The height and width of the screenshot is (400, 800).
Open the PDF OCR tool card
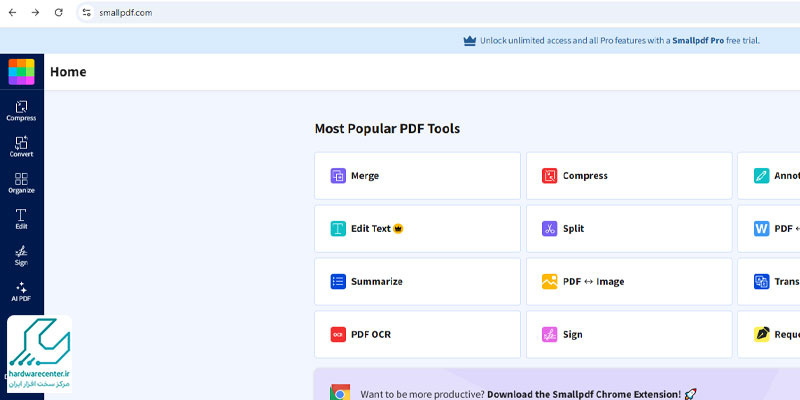(x=417, y=335)
